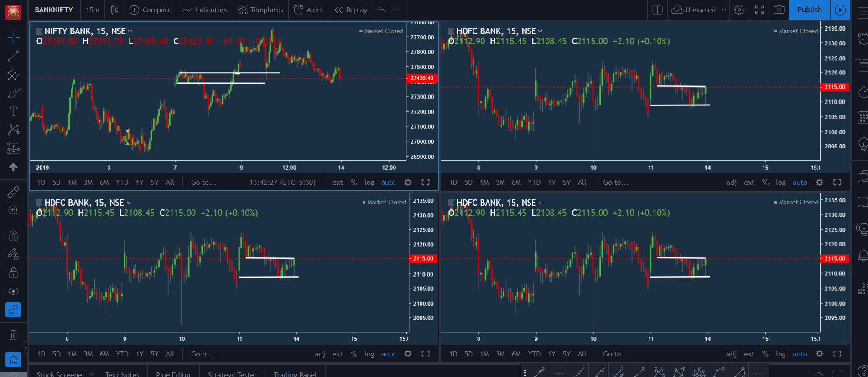Open the Templates menu

tap(260, 10)
